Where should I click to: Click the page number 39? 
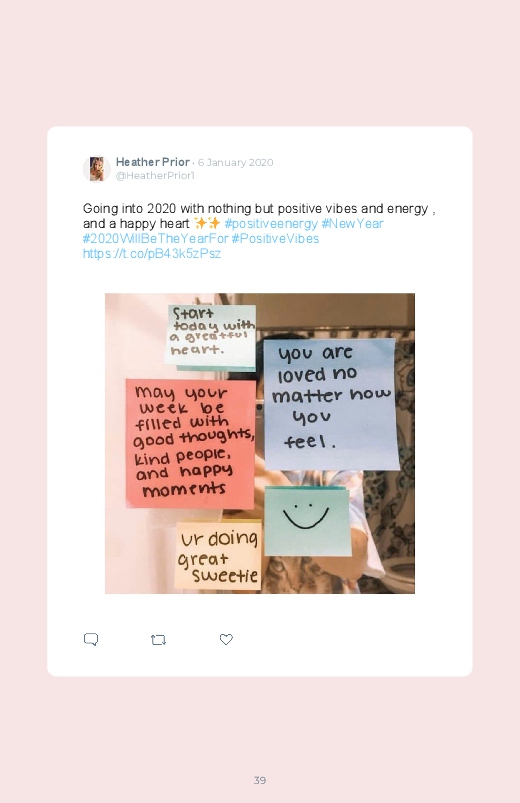coord(260,780)
